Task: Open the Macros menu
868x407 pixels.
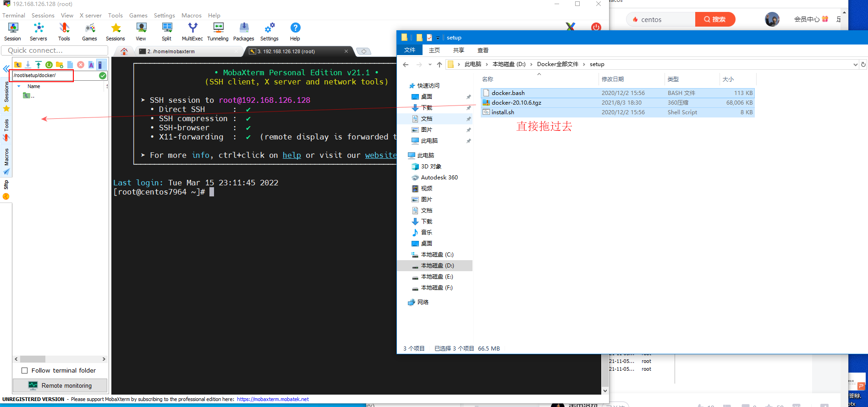Action: click(192, 15)
